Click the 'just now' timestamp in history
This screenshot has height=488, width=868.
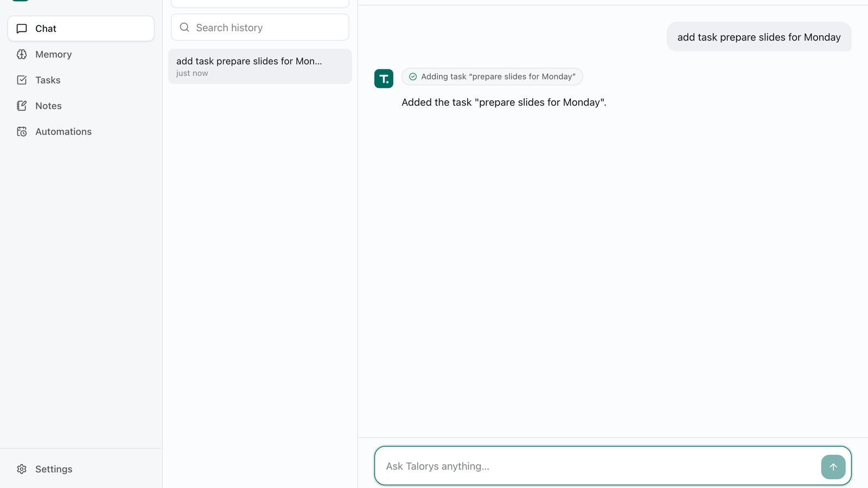click(192, 73)
